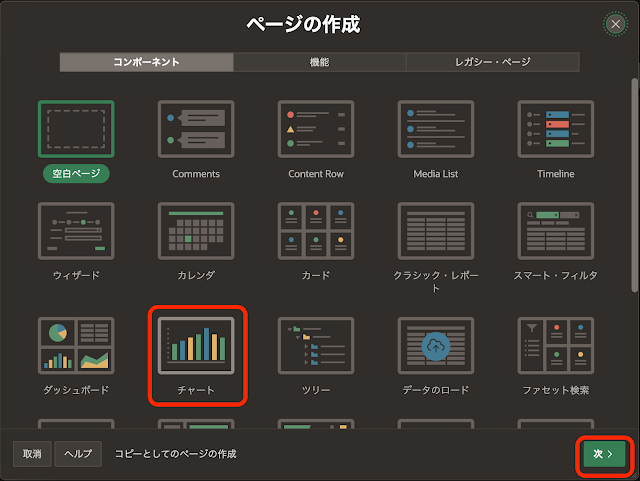Image resolution: width=640 pixels, height=481 pixels.
Task: Click the Timeline label text
Action: pyautogui.click(x=556, y=174)
